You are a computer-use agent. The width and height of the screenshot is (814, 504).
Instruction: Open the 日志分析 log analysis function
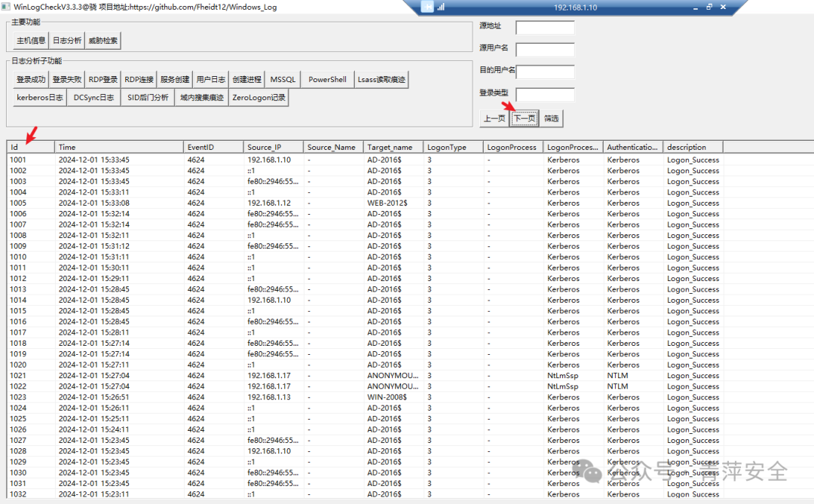67,41
